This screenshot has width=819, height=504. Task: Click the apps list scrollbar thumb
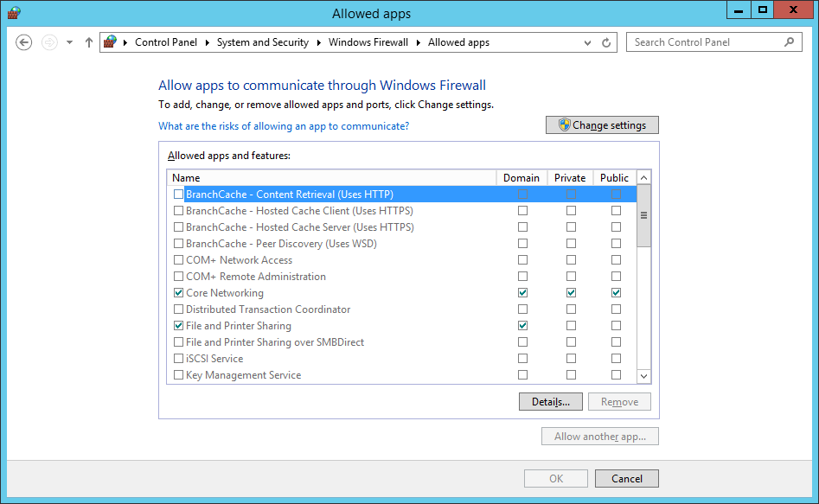point(643,216)
